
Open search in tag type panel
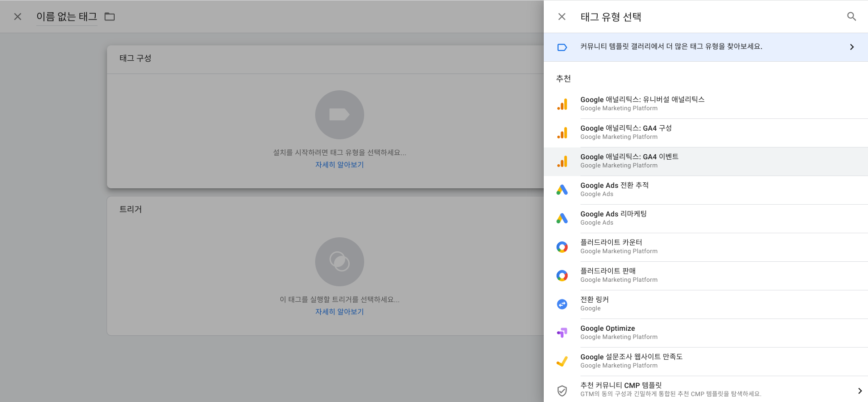tap(851, 17)
